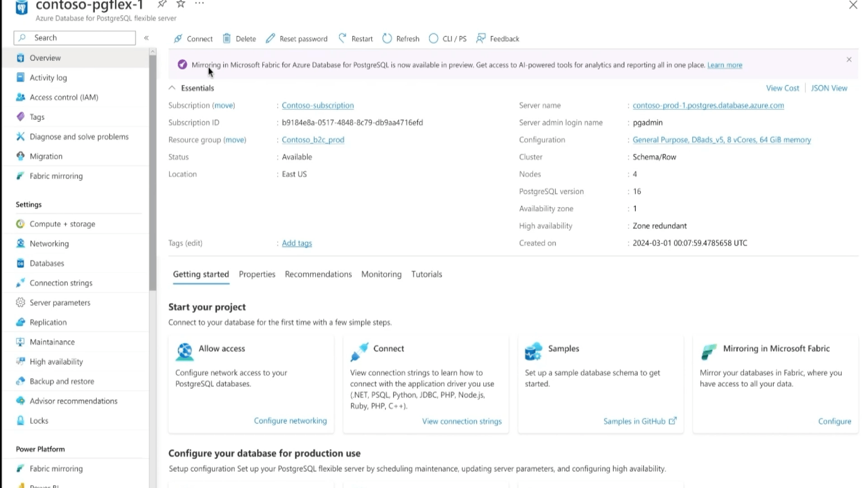This screenshot has width=868, height=488.
Task: Click the Delete trash can icon
Action: pos(226,38)
